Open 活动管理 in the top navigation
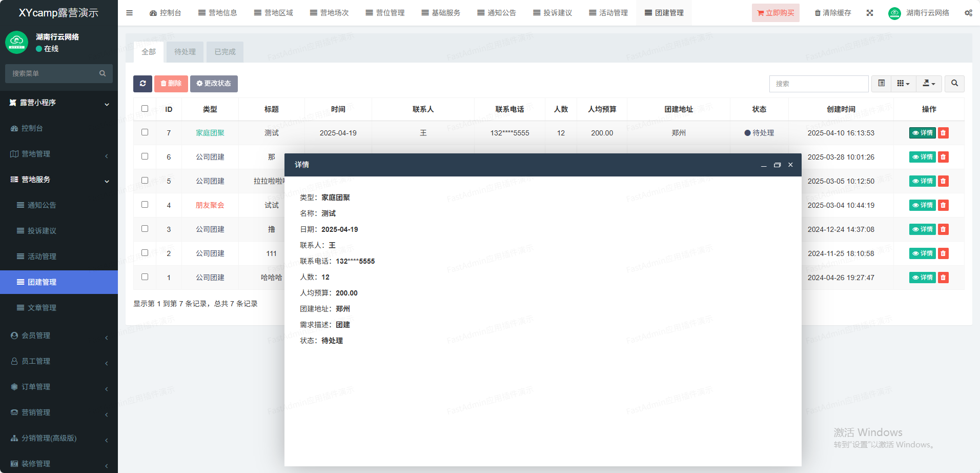This screenshot has width=980, height=473. pyautogui.click(x=608, y=13)
